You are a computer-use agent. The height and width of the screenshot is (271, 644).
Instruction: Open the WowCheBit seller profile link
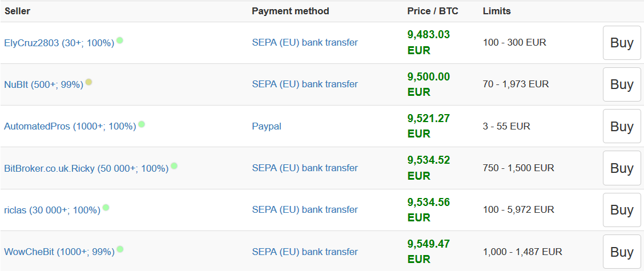tap(59, 252)
